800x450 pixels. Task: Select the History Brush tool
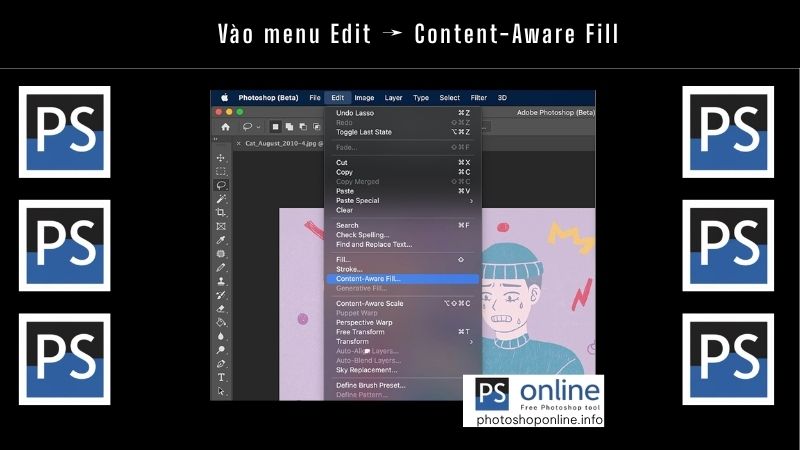[x=221, y=295]
